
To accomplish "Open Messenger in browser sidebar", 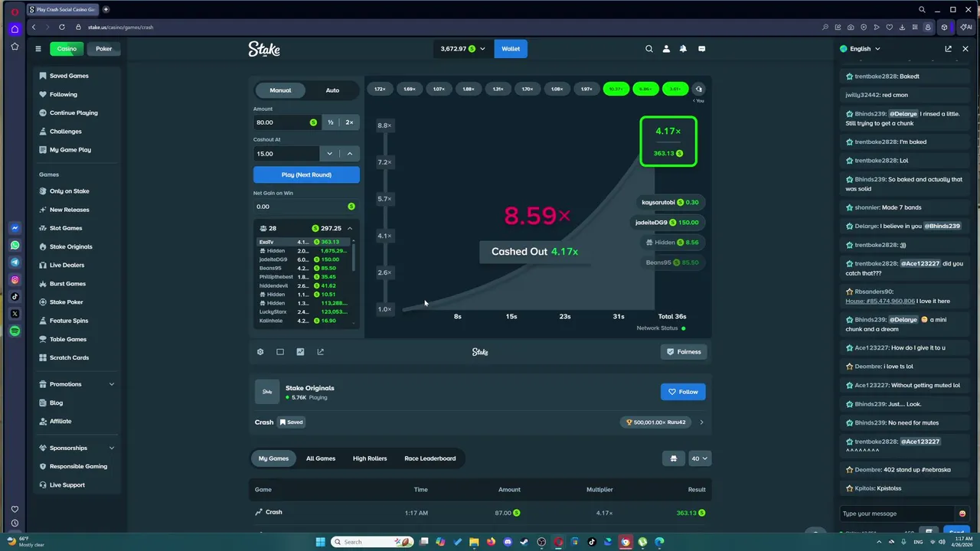I will [15, 228].
